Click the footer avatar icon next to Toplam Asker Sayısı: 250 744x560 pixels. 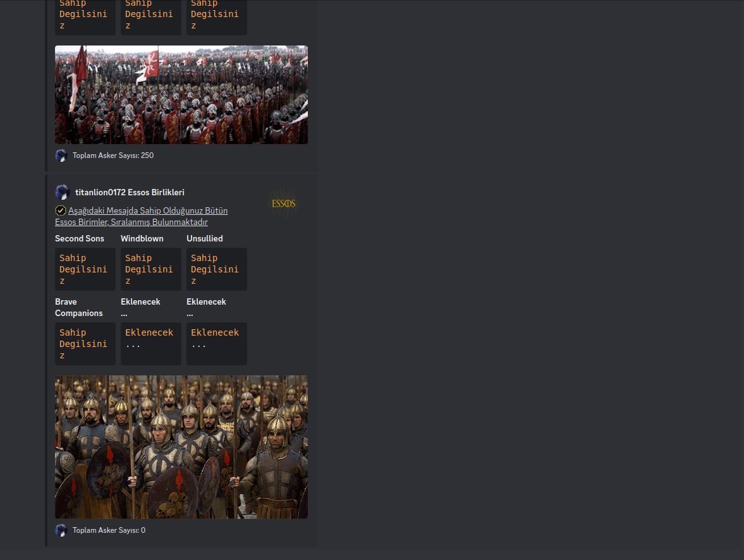click(61, 155)
